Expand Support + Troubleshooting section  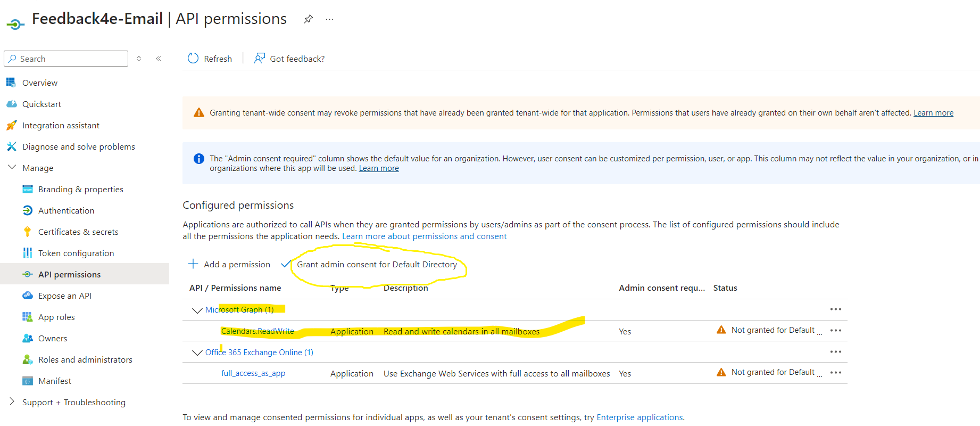click(x=12, y=402)
